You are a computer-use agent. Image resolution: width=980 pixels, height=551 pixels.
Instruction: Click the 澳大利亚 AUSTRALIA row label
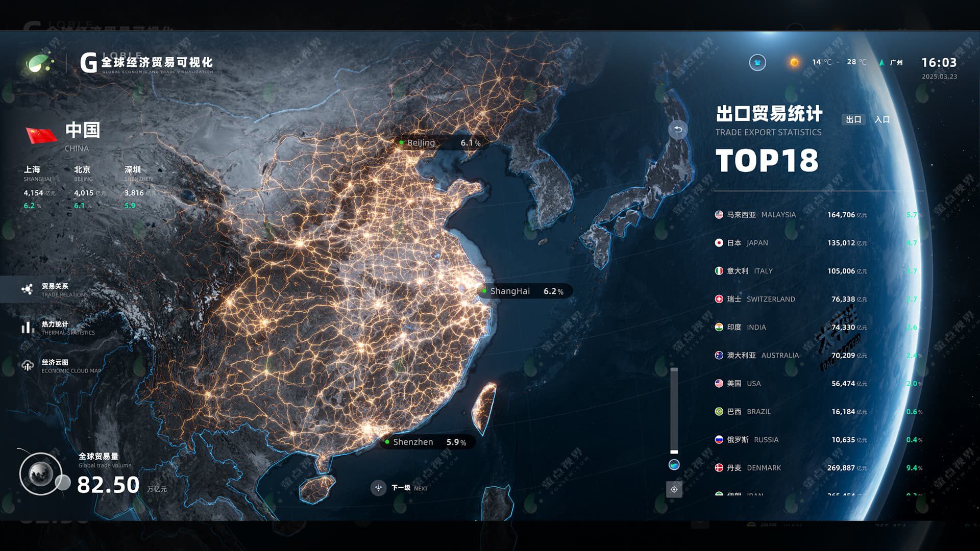point(763,355)
